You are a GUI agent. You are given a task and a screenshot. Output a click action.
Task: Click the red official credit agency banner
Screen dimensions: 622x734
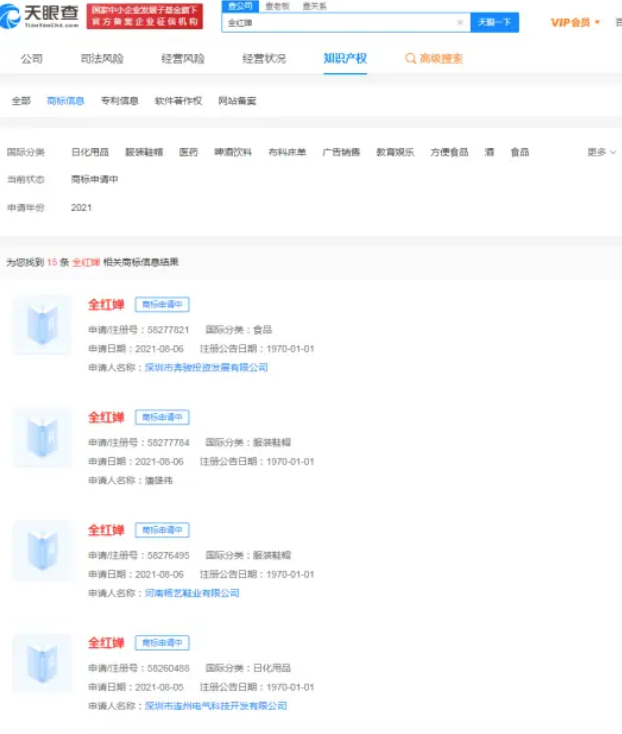(x=145, y=16)
